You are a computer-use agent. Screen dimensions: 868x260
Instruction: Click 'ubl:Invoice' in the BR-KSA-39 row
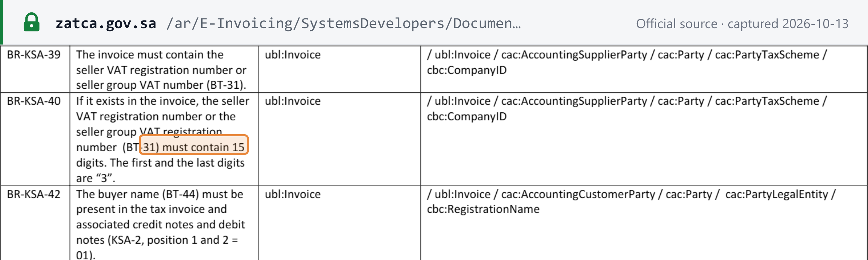pyautogui.click(x=292, y=55)
